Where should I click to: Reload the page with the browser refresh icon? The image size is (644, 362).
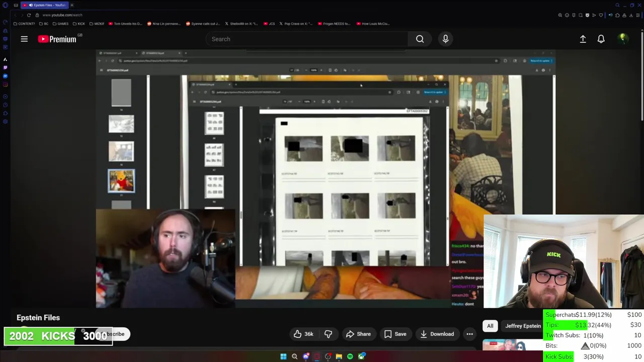29,15
